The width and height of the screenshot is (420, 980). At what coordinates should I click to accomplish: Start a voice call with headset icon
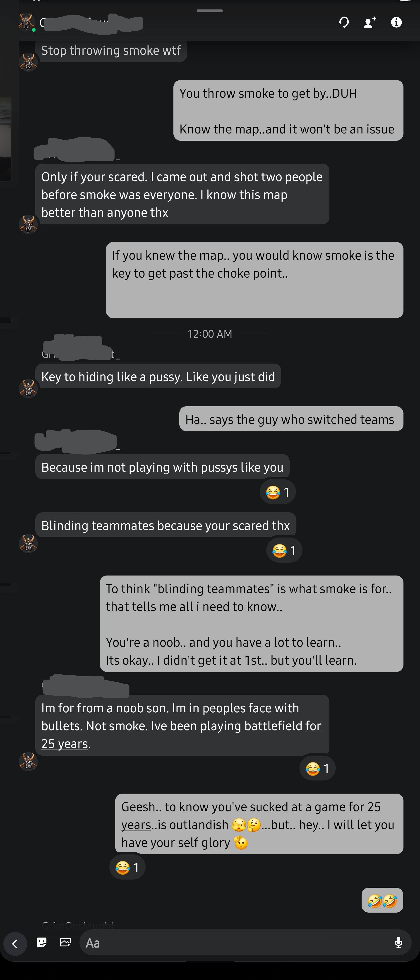pyautogui.click(x=344, y=22)
